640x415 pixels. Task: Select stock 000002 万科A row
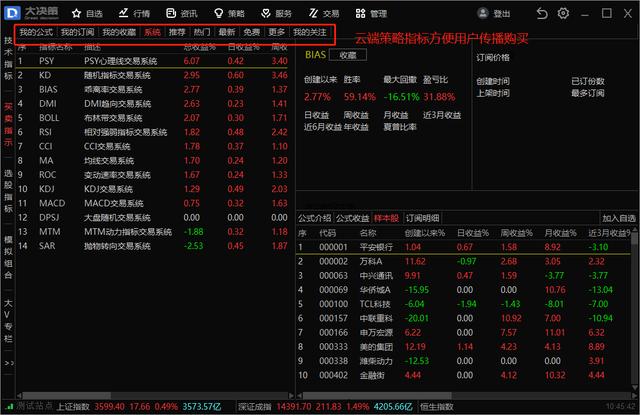[x=463, y=262]
